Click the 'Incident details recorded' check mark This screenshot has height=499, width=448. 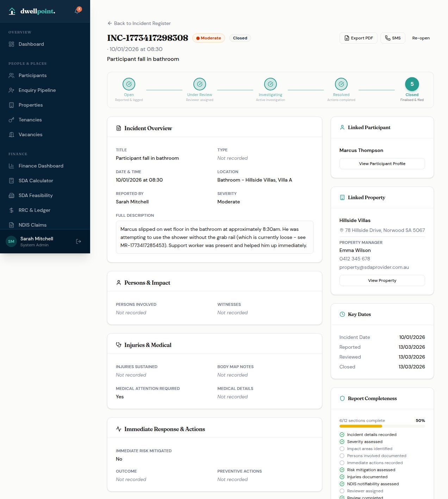(x=342, y=435)
